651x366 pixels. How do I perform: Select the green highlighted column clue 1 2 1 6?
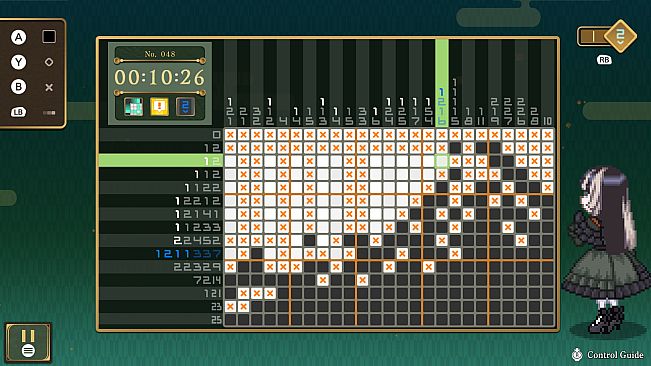[442, 107]
